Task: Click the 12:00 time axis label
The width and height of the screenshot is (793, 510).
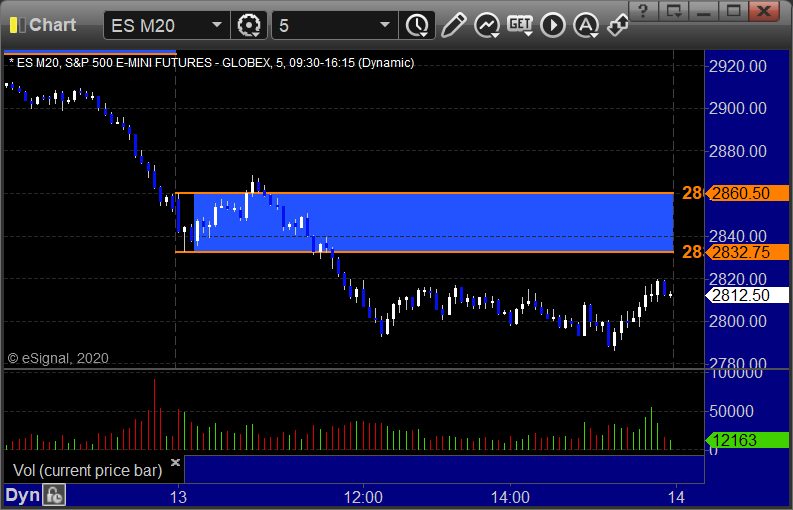Action: pos(363,497)
